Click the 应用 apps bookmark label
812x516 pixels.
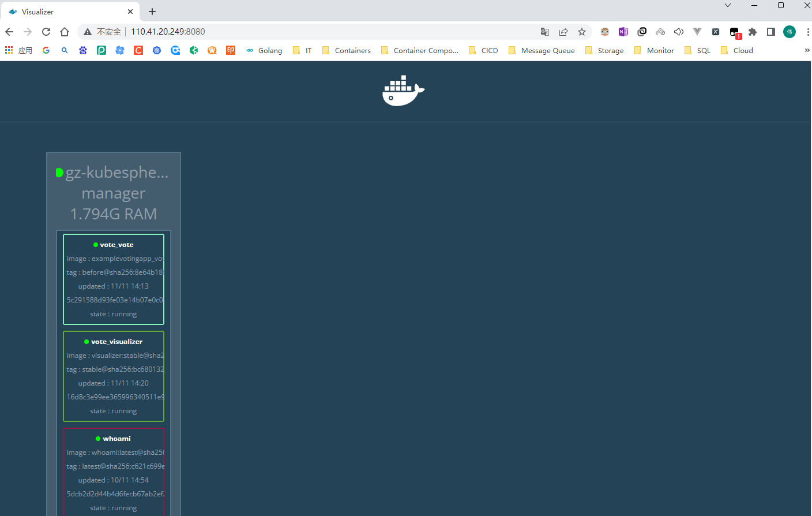coord(25,50)
